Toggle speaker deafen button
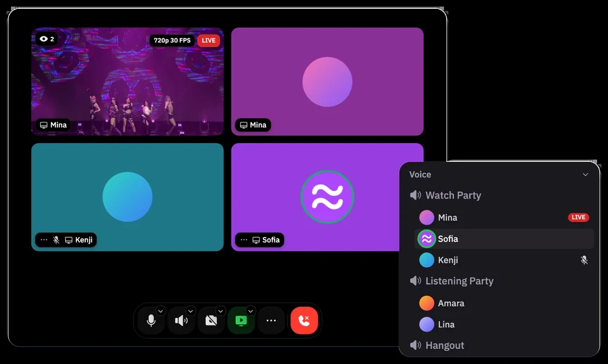Screen dimensions: 608x364 181,321
